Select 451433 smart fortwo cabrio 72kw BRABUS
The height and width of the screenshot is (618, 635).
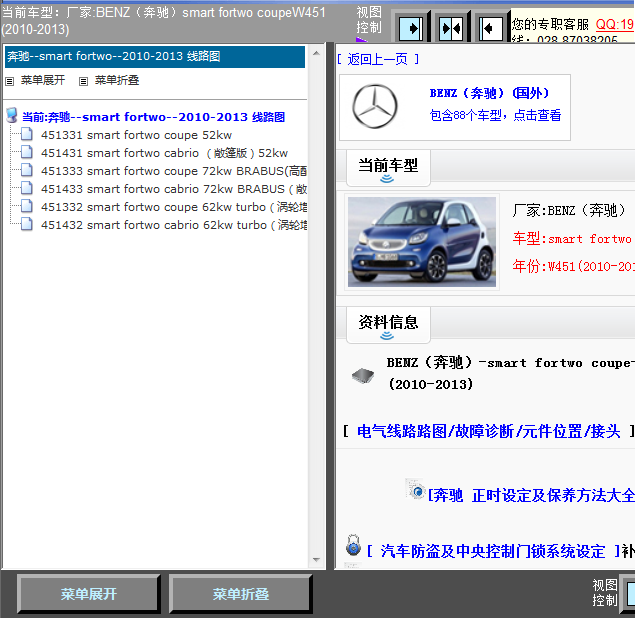(x=174, y=189)
